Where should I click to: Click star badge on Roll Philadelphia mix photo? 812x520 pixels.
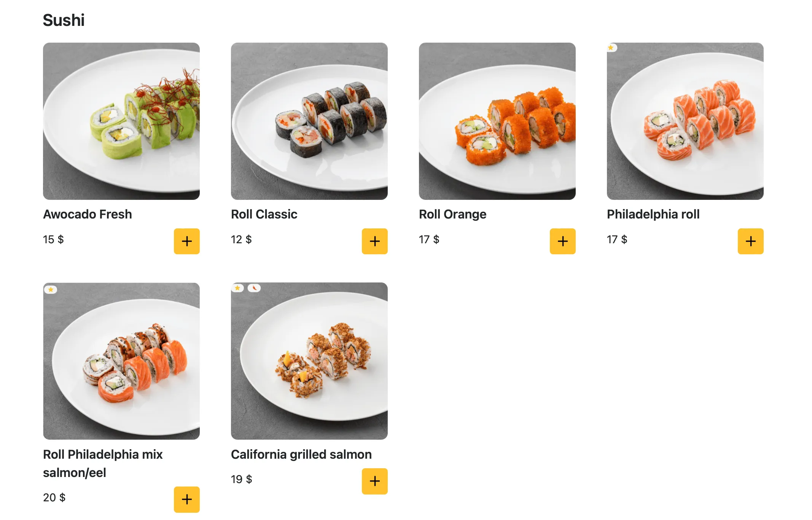click(x=51, y=289)
